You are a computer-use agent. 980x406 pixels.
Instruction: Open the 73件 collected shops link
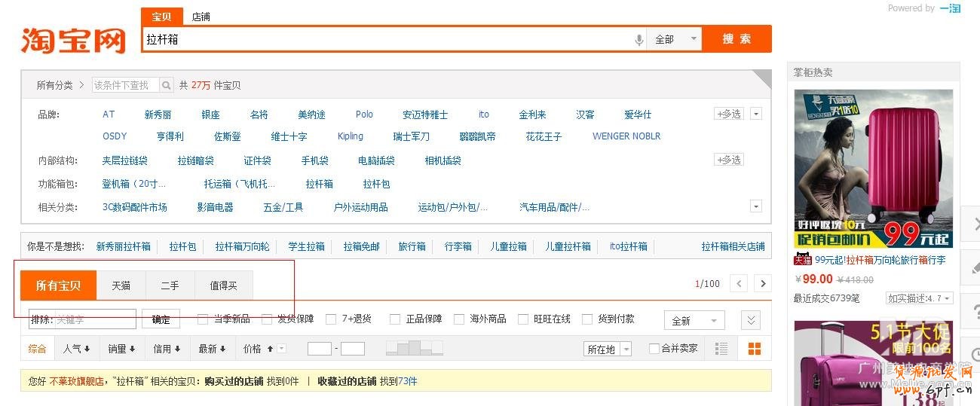pyautogui.click(x=408, y=381)
